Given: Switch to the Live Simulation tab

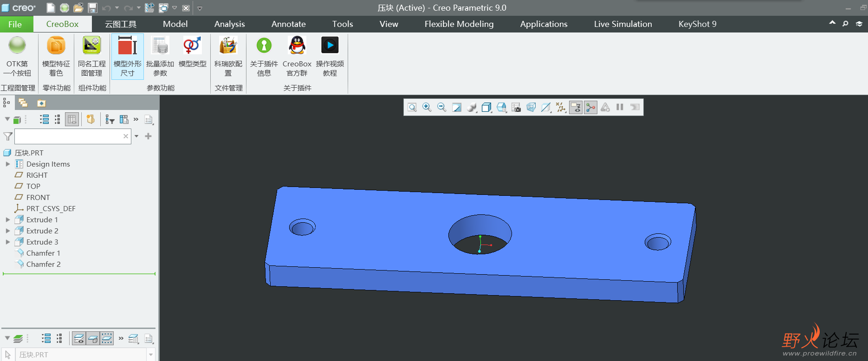Looking at the screenshot, I should tap(623, 24).
